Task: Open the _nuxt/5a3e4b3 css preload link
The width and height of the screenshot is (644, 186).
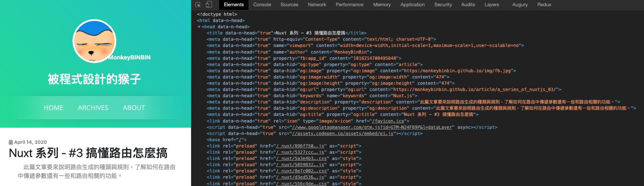Action: pyautogui.click(x=302, y=158)
